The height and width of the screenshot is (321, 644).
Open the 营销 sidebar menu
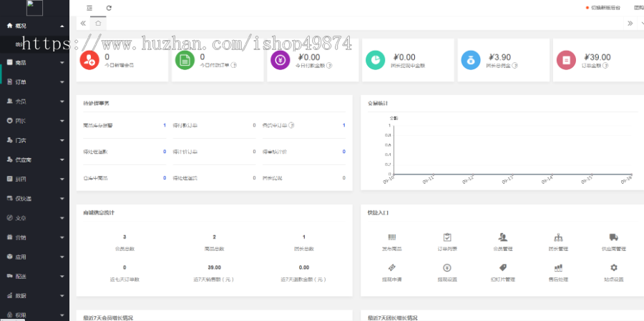(x=34, y=237)
